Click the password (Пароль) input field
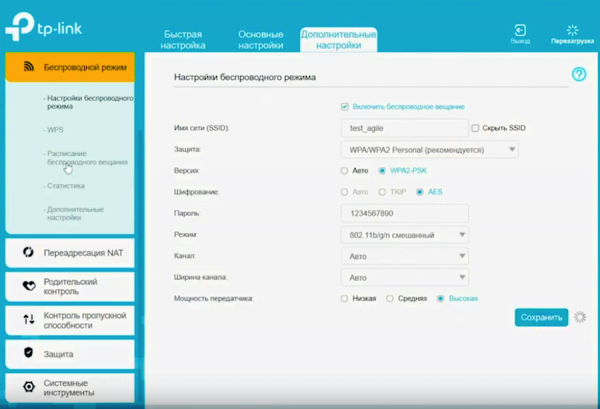The image size is (600, 409). click(404, 213)
